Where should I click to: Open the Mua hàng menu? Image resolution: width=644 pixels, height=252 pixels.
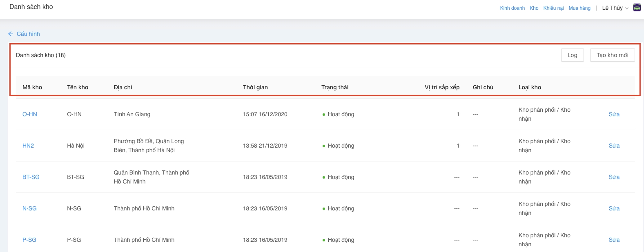(x=579, y=8)
